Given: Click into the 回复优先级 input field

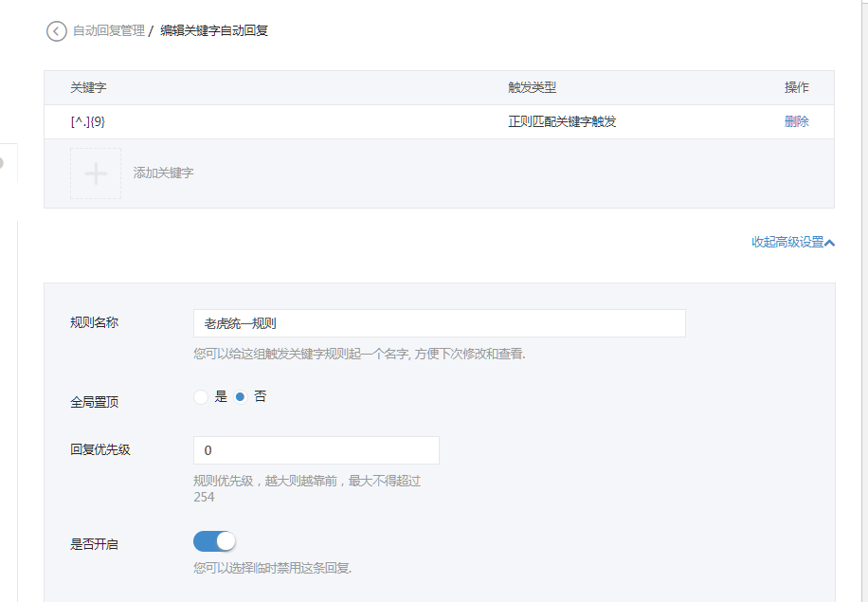Looking at the screenshot, I should coord(316,450).
